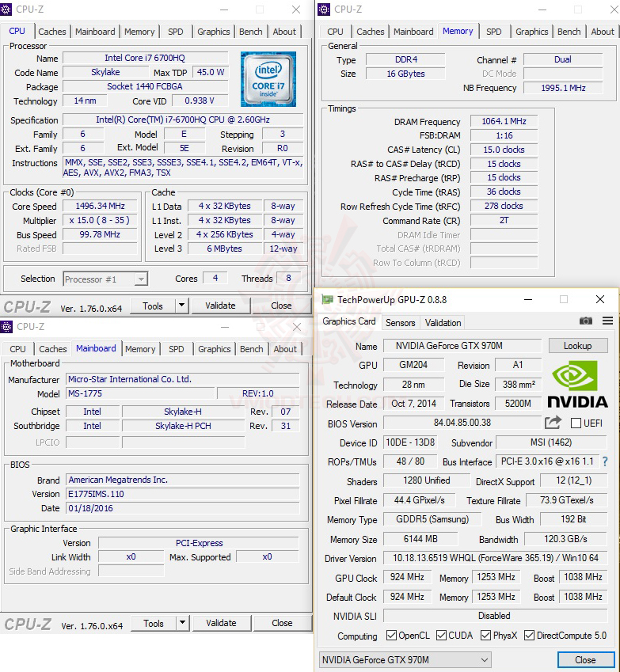Image resolution: width=620 pixels, height=672 pixels.
Task: Expand Tools arrow in CPU window
Action: pos(182,306)
